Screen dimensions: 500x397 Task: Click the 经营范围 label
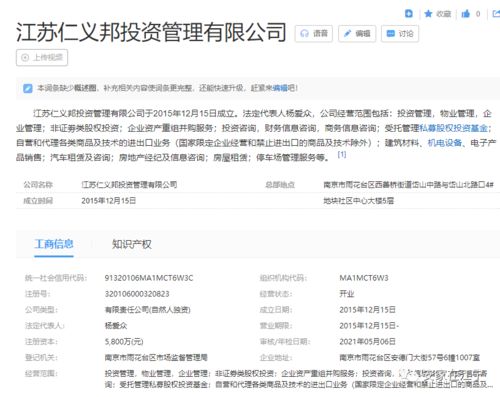tap(41, 374)
